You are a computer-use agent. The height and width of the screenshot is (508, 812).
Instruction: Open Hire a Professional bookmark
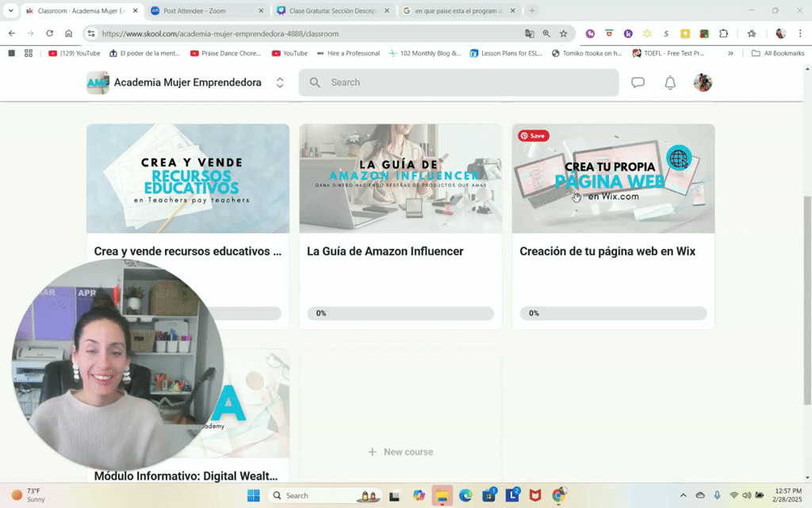[348, 53]
